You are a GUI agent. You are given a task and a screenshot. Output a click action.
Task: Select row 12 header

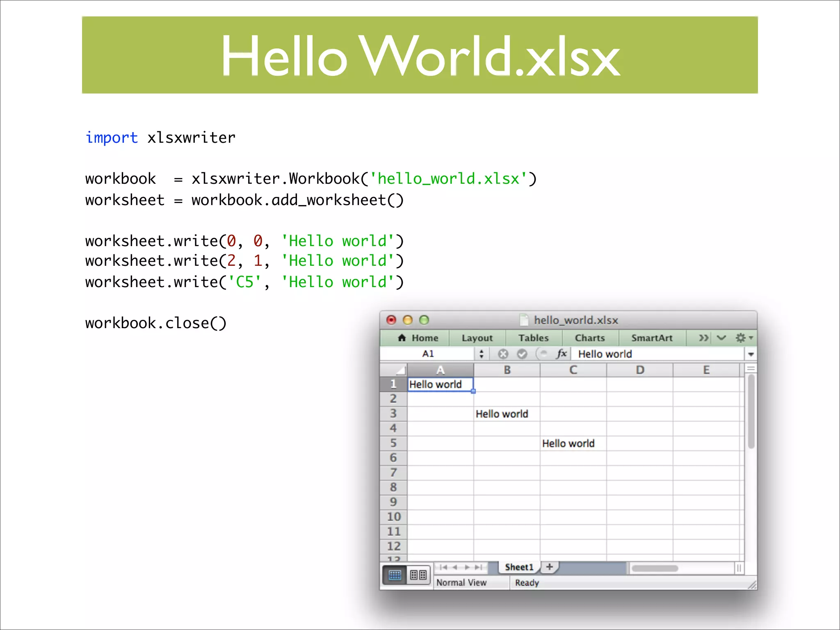(393, 546)
